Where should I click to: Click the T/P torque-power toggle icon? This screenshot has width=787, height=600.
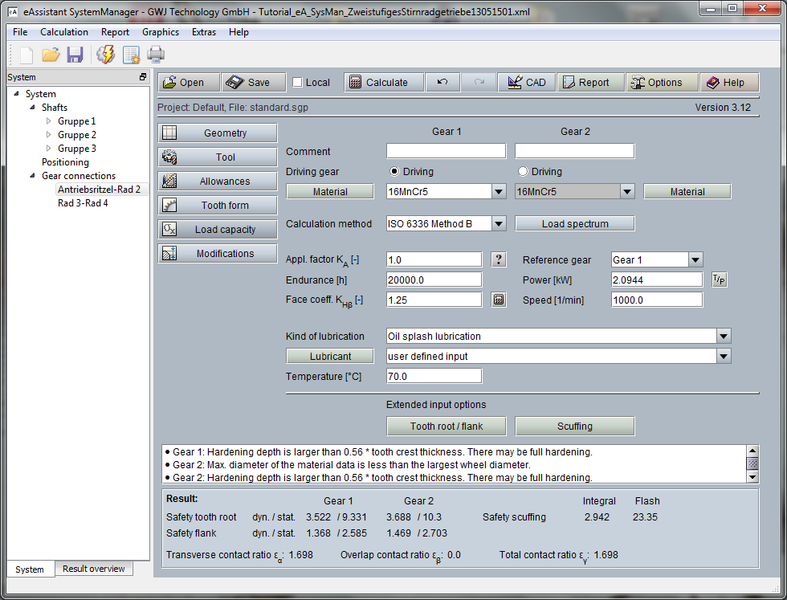719,280
